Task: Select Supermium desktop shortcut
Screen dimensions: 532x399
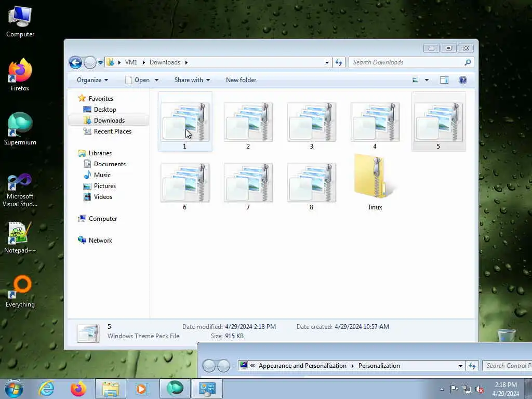Action: click(20, 129)
